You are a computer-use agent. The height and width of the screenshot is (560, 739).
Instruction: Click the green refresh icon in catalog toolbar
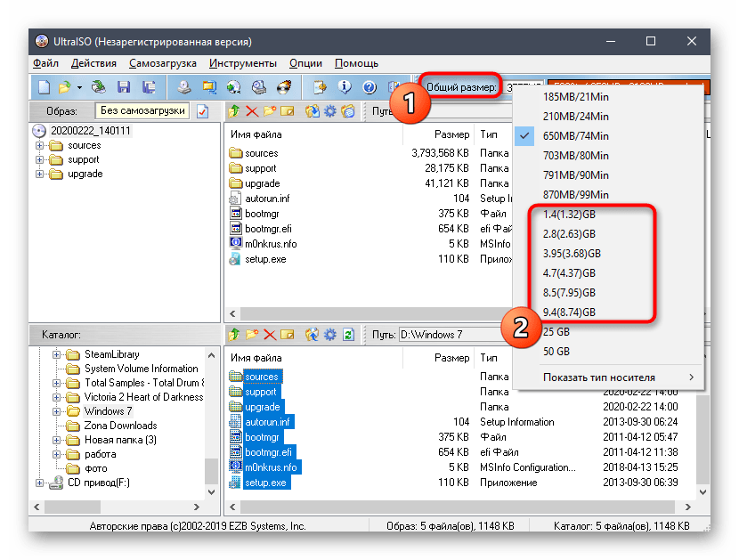click(x=348, y=335)
